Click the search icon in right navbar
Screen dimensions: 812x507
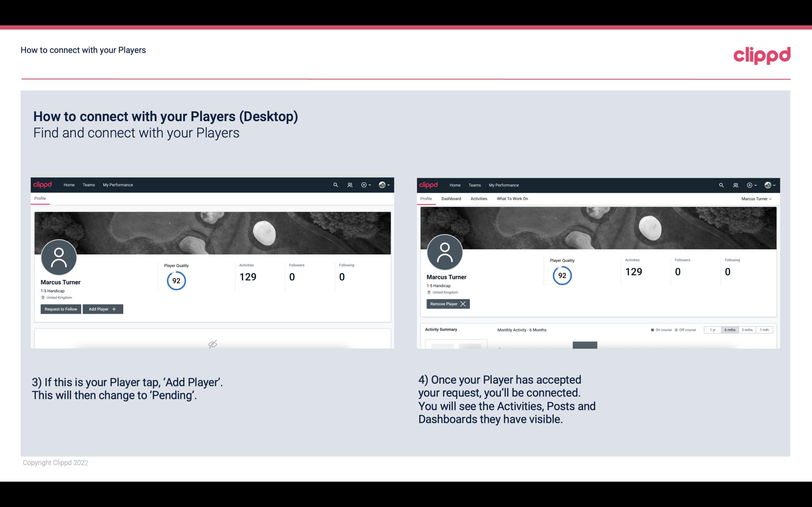click(721, 184)
